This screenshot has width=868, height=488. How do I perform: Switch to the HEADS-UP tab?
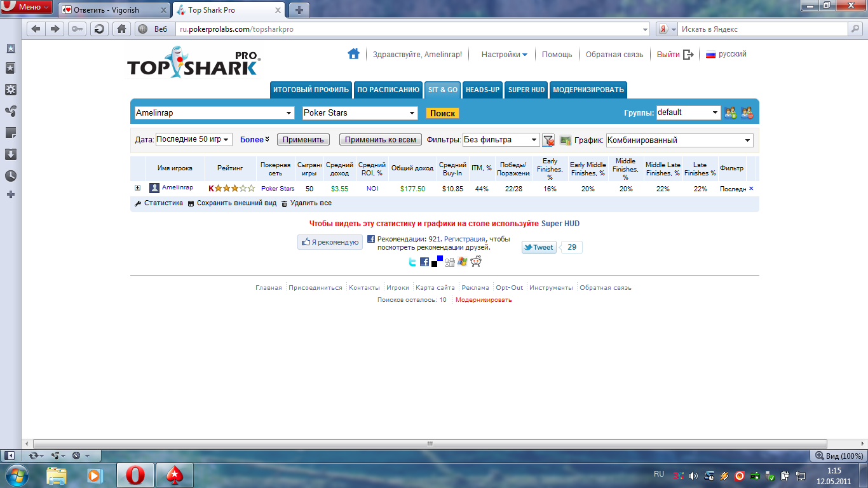pyautogui.click(x=482, y=90)
